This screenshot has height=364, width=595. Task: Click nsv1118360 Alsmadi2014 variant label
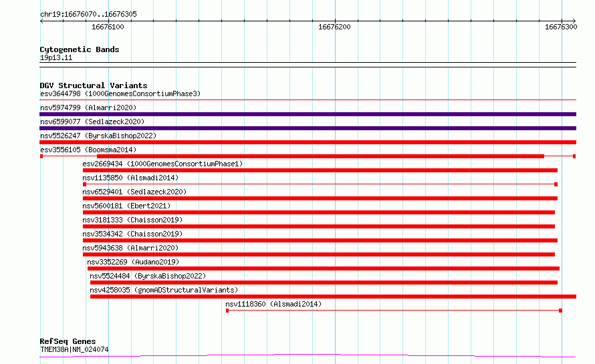tap(273, 304)
